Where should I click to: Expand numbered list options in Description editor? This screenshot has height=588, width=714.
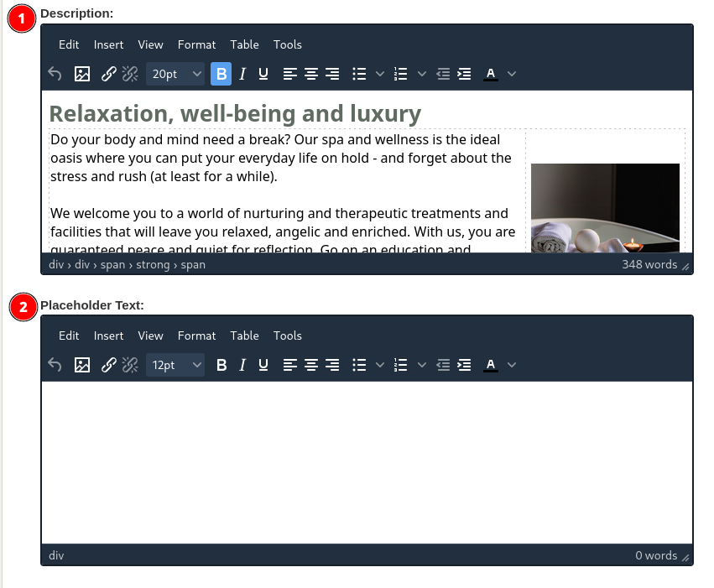(421, 74)
